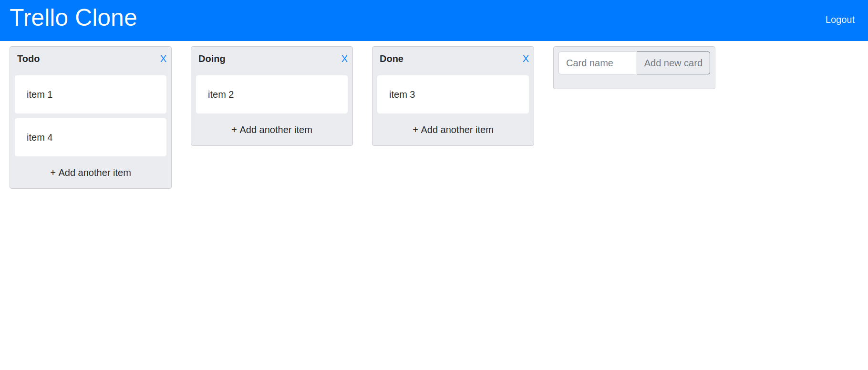Close the Done list via X
This screenshot has height=370, width=868.
click(526, 59)
